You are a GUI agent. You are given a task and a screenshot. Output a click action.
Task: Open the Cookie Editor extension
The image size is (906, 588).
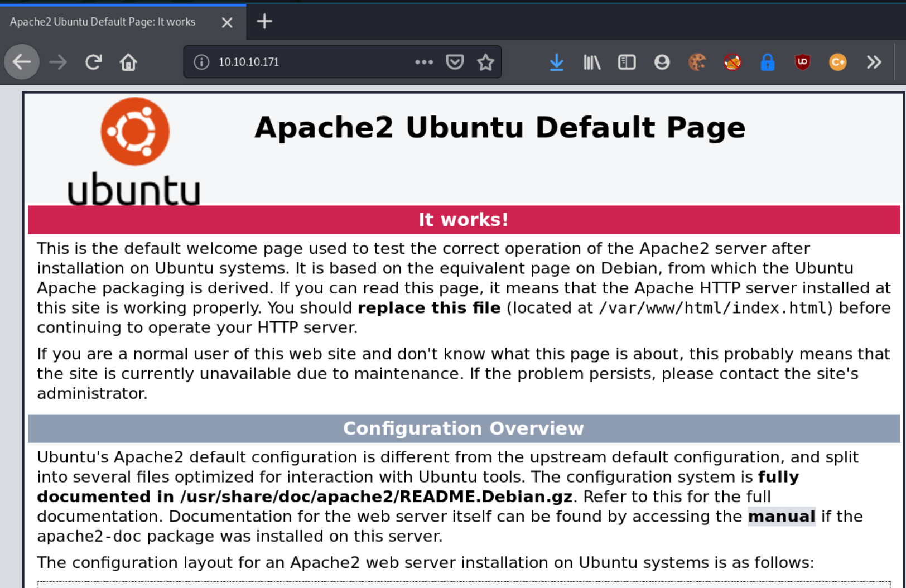(697, 62)
